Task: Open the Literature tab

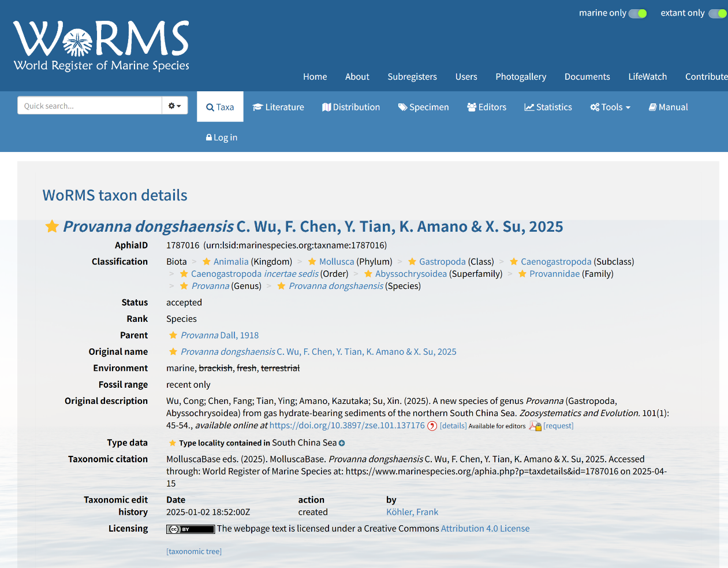Action: [x=278, y=107]
